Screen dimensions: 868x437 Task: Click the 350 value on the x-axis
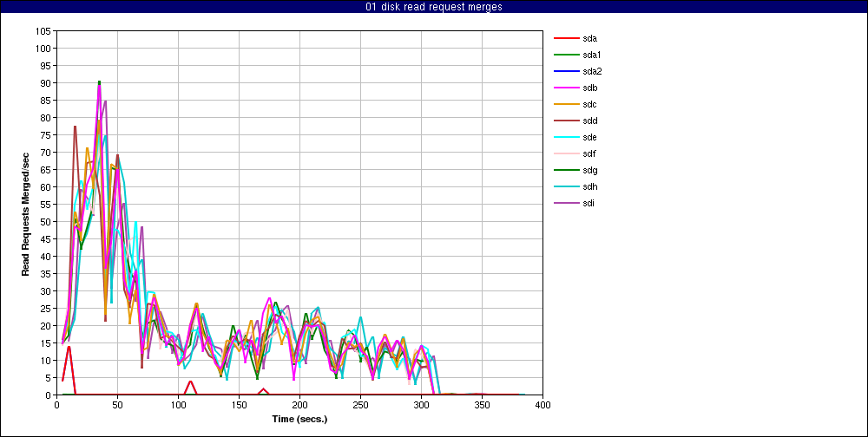pyautogui.click(x=482, y=405)
